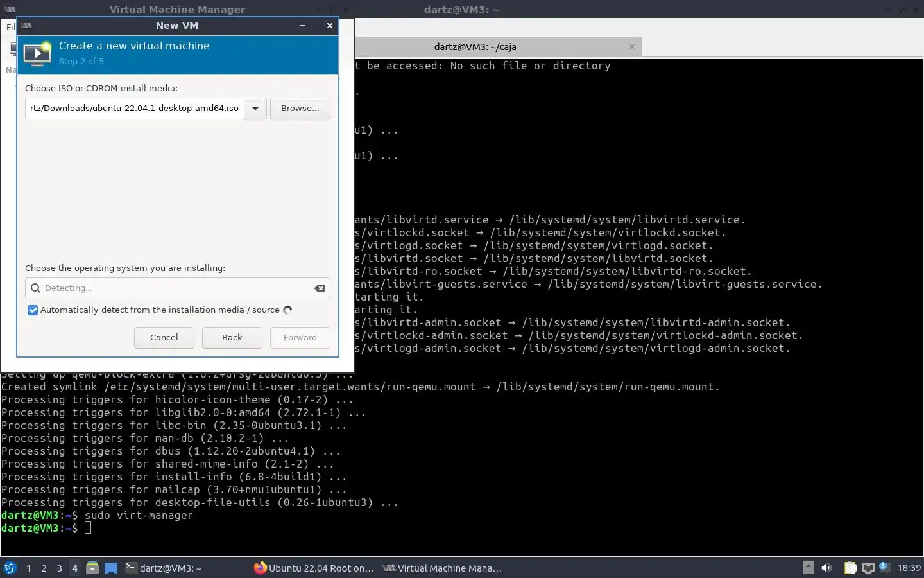Image resolution: width=924 pixels, height=578 pixels.
Task: Open the Lubuntu start menu icon
Action: pos(10,568)
